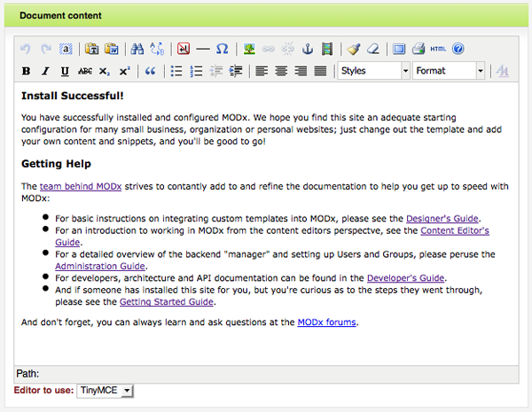Toggle Superscript formatting
The width and height of the screenshot is (532, 412).
coord(124,71)
